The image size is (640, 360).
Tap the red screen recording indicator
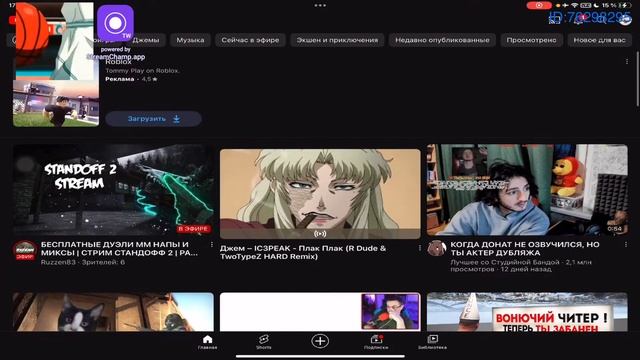539,5
